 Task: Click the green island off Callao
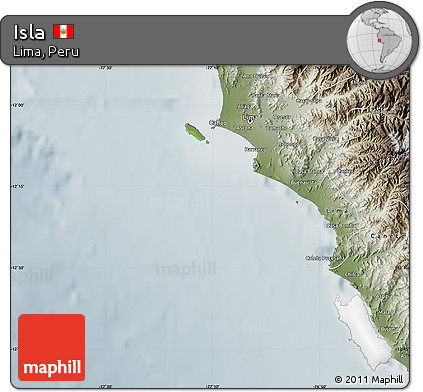point(195,133)
